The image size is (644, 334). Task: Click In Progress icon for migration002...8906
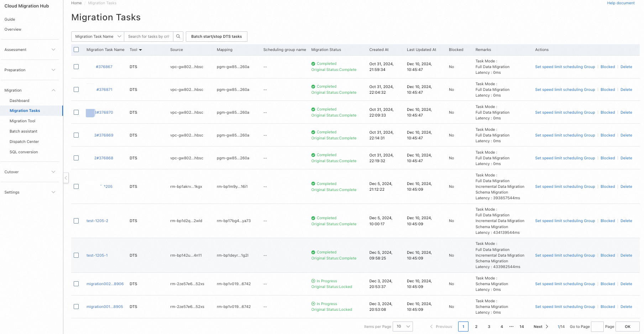(x=313, y=281)
